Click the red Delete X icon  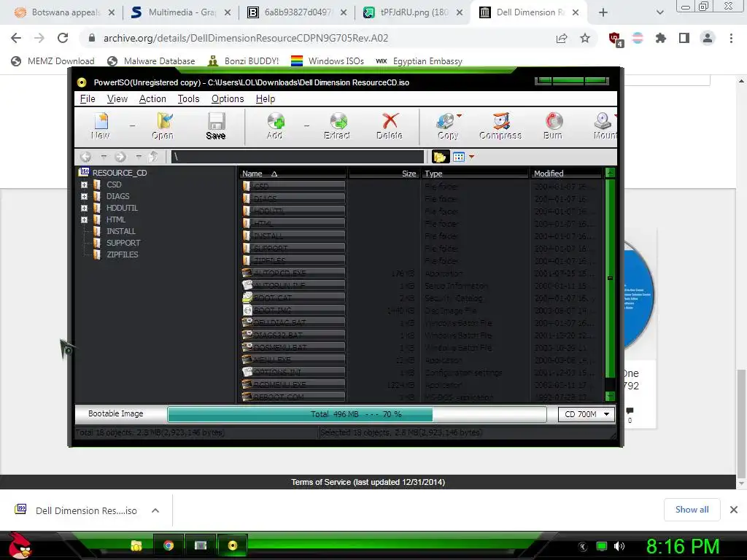pos(390,122)
